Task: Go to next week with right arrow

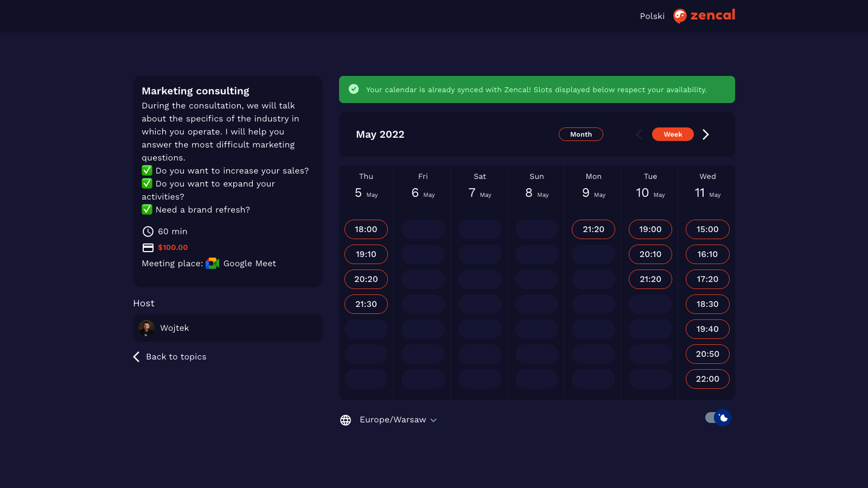Action: (x=705, y=134)
